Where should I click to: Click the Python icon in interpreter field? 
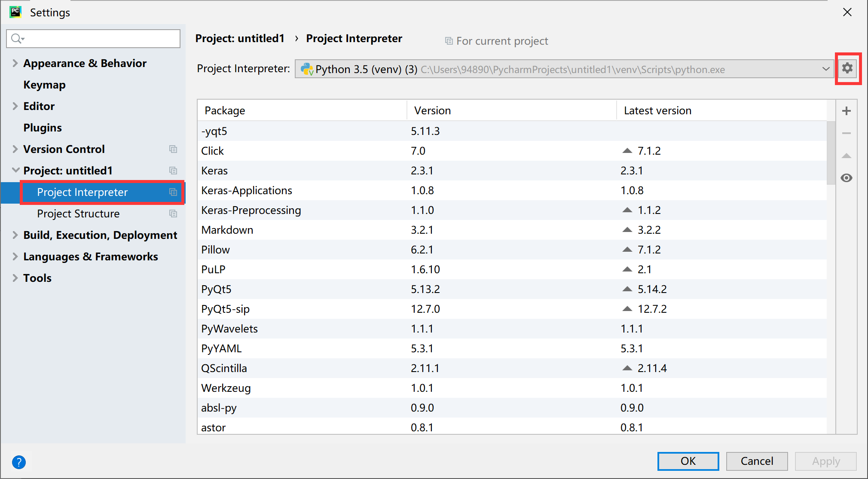[x=307, y=69]
